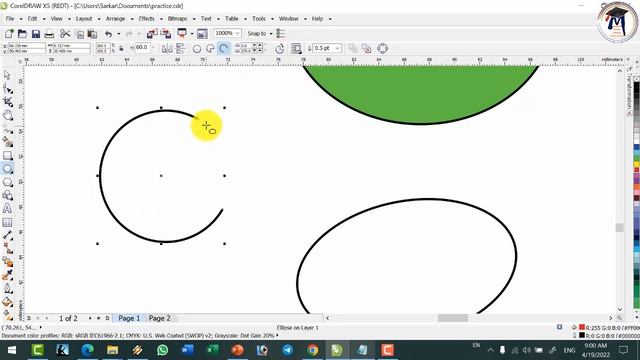This screenshot has height=360, width=640.
Task: Select the Dimension line tool
Action: tap(7, 236)
